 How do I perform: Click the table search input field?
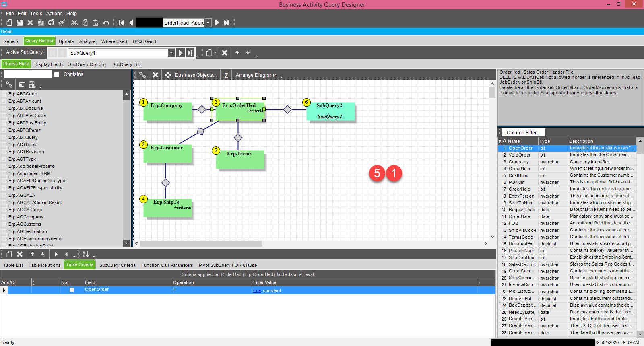point(27,74)
